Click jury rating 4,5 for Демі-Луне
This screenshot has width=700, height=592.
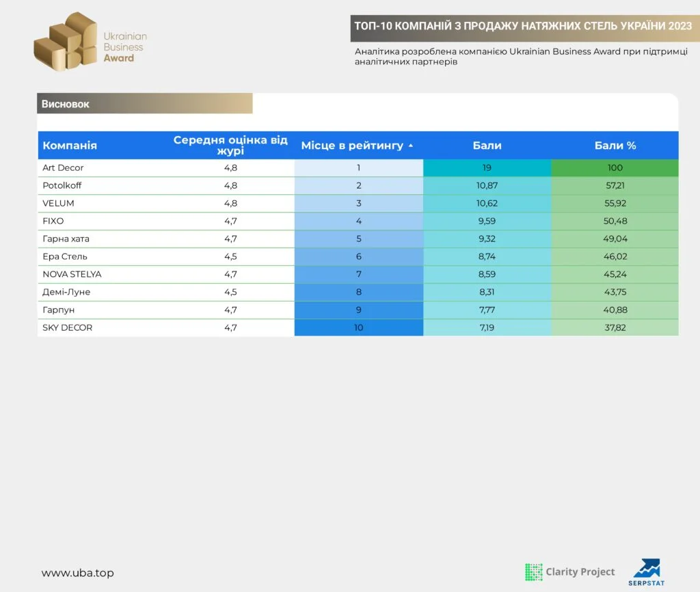point(230,292)
